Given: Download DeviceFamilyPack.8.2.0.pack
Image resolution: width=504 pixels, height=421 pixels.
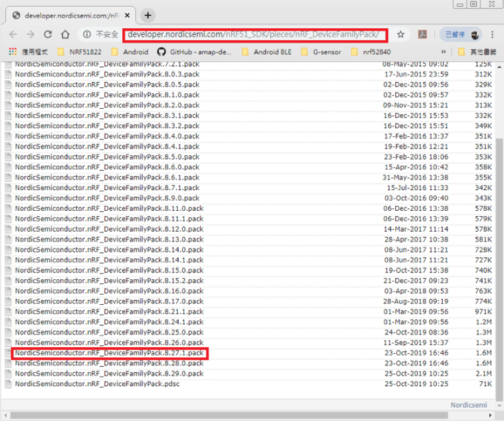Looking at the screenshot, I should 107,105.
